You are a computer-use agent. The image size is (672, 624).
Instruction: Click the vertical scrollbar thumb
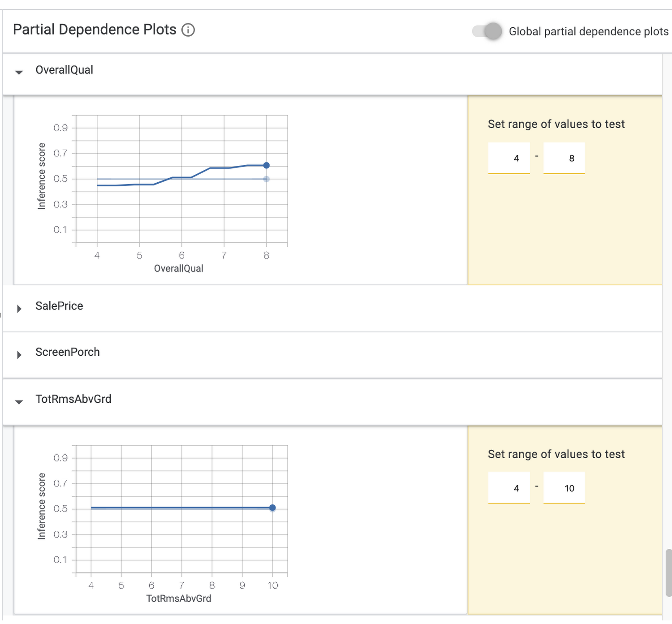(x=668, y=572)
